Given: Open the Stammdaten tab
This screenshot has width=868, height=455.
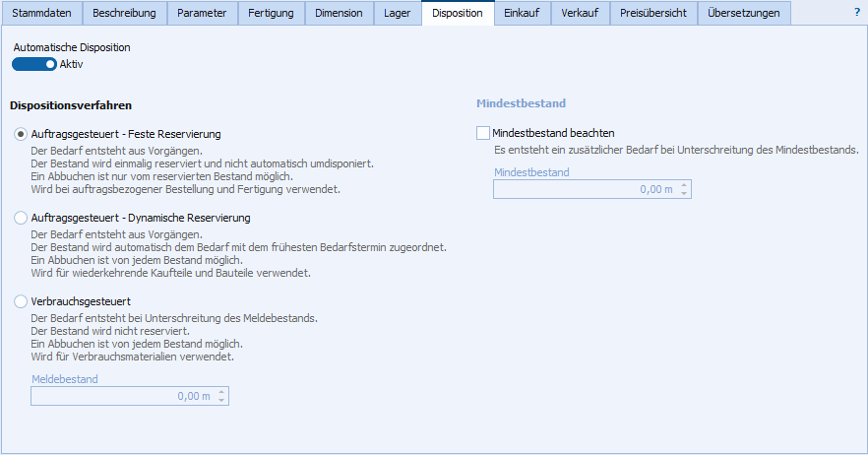Looking at the screenshot, I should click(41, 13).
